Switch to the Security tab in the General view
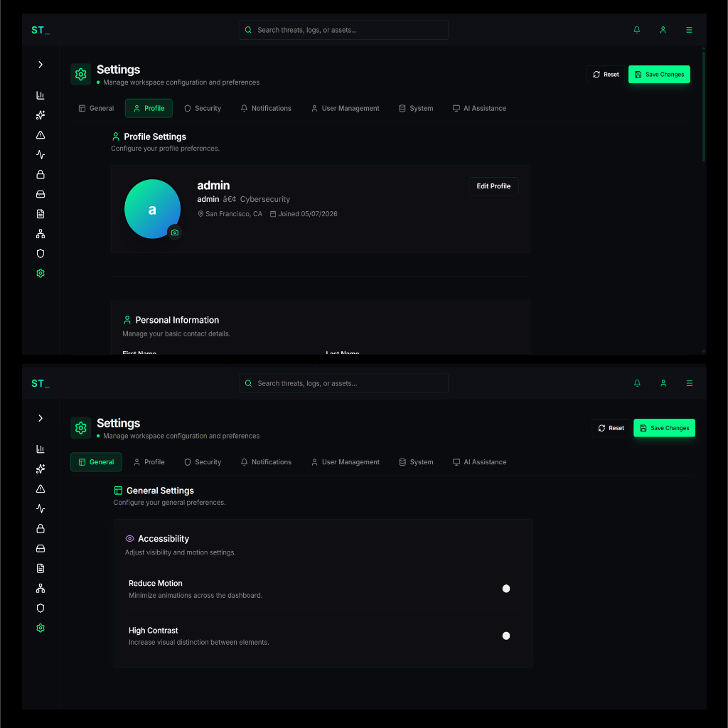 coord(203,462)
